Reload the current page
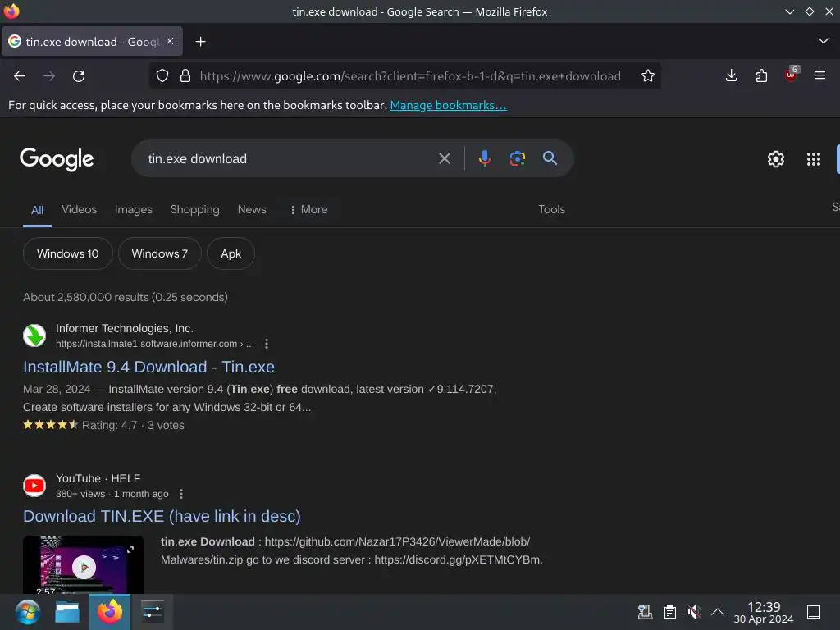 point(79,76)
